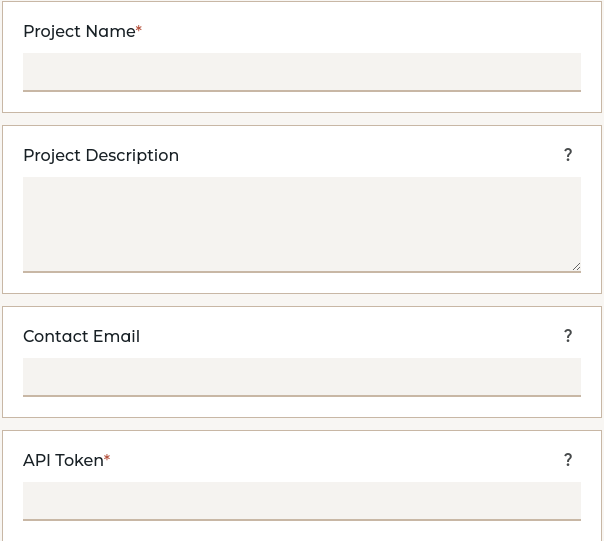The height and width of the screenshot is (541, 604).
Task: Focus the Project Name text field
Action: (x=301, y=71)
